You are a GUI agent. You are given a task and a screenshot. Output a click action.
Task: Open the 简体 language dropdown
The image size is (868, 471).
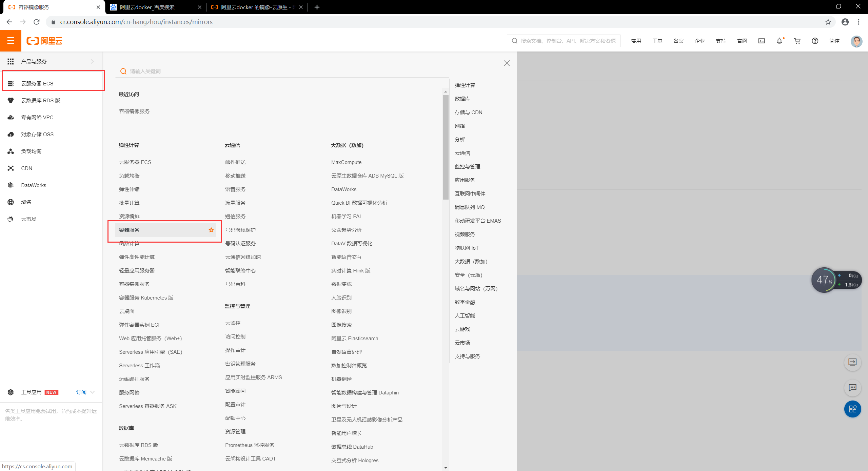coord(834,41)
